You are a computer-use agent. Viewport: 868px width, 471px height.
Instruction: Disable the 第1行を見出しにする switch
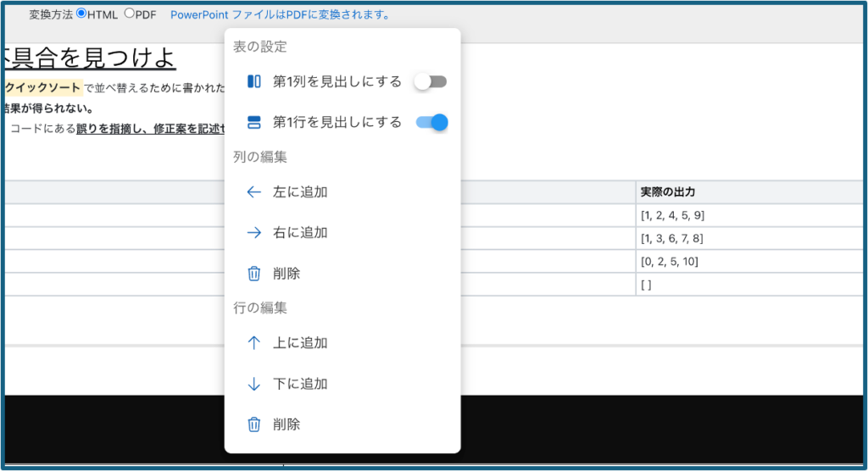point(431,122)
